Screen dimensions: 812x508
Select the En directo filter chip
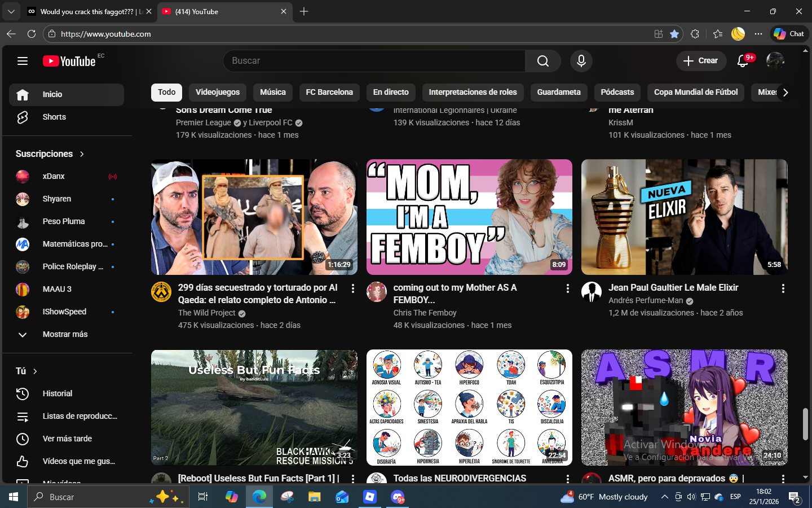coord(391,92)
